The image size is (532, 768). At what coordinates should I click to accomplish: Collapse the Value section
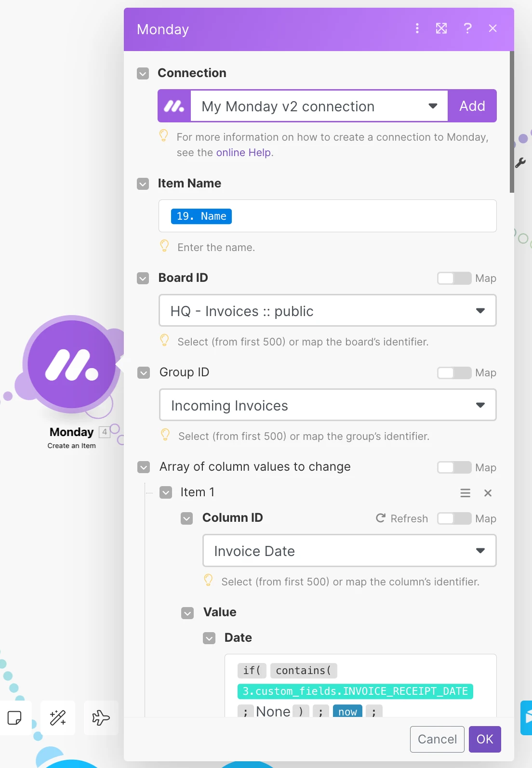click(x=187, y=612)
